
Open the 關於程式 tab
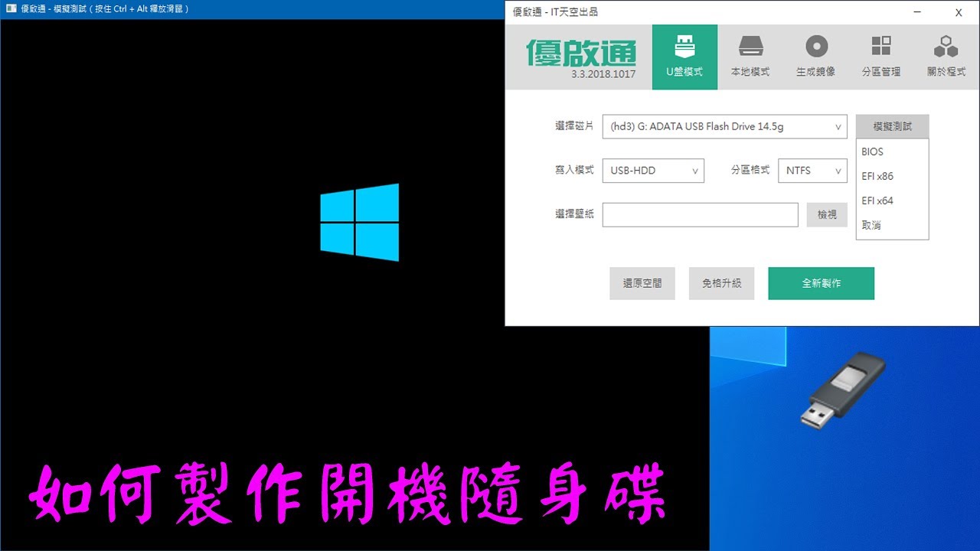coord(946,57)
